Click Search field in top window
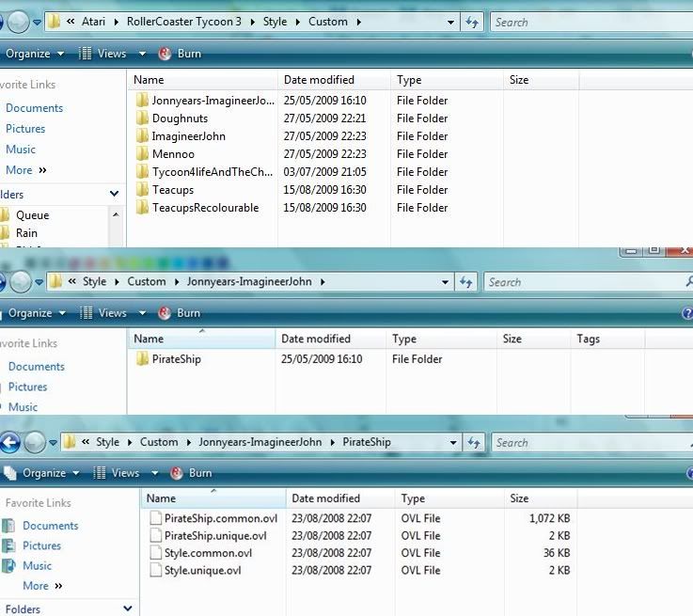This screenshot has width=693, height=616. click(591, 22)
